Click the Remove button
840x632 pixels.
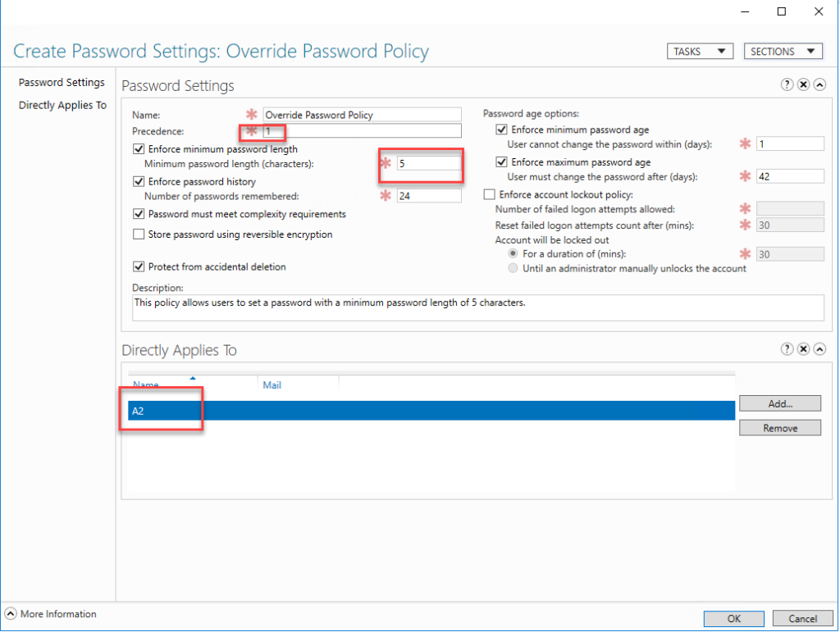point(779,428)
